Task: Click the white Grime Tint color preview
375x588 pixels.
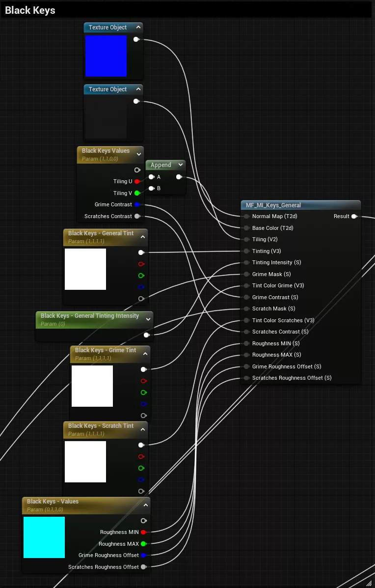Action: [x=92, y=386]
